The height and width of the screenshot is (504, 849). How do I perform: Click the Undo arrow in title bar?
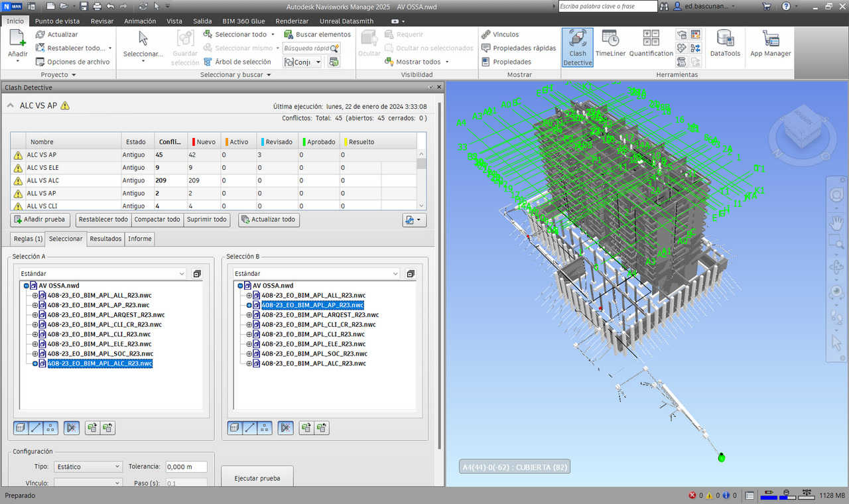(x=110, y=6)
